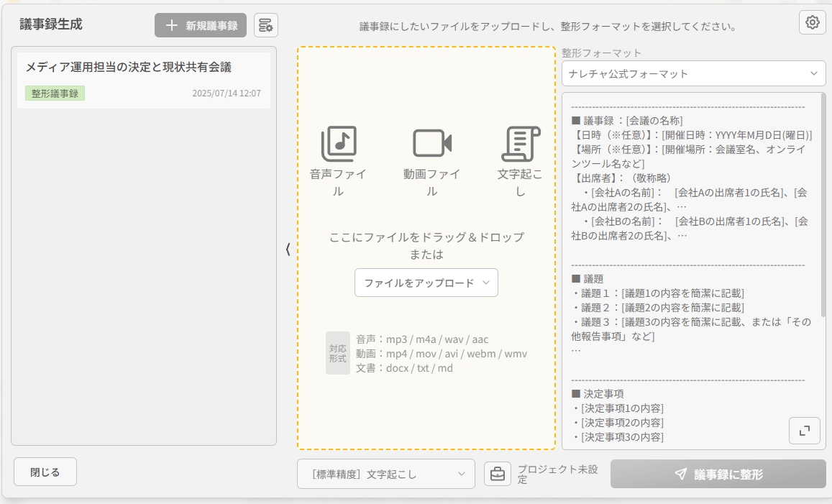Open the [標準精度] 文字起こし dropdown
Viewport: 832px width, 504px height.
385,474
